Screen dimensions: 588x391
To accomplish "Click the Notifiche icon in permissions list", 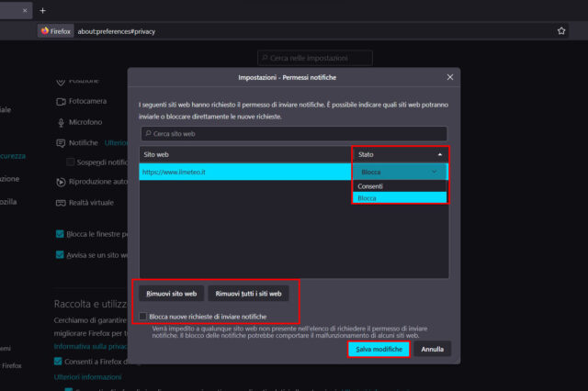I will tap(62, 143).
